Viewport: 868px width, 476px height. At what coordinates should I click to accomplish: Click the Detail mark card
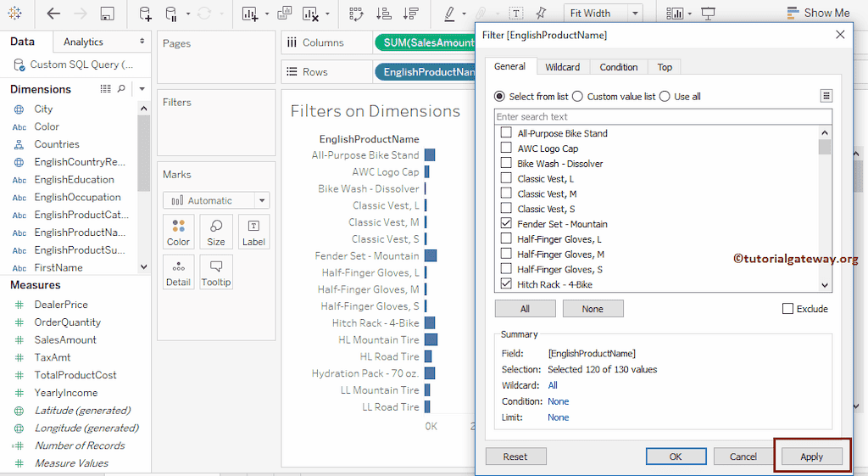click(x=178, y=272)
